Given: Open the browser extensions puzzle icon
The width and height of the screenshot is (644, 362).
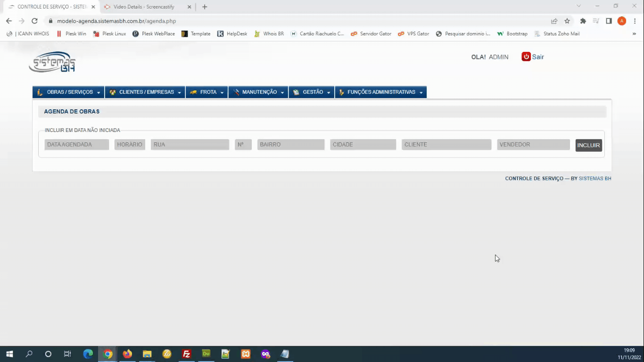Looking at the screenshot, I should [x=583, y=21].
